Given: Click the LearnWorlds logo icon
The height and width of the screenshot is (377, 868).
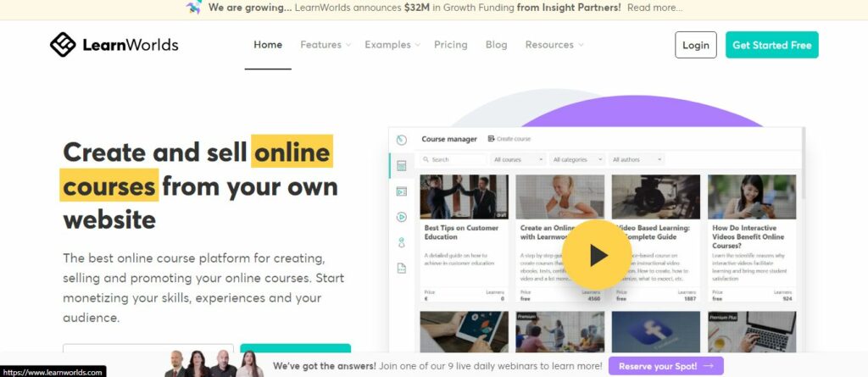Looking at the screenshot, I should tap(63, 44).
